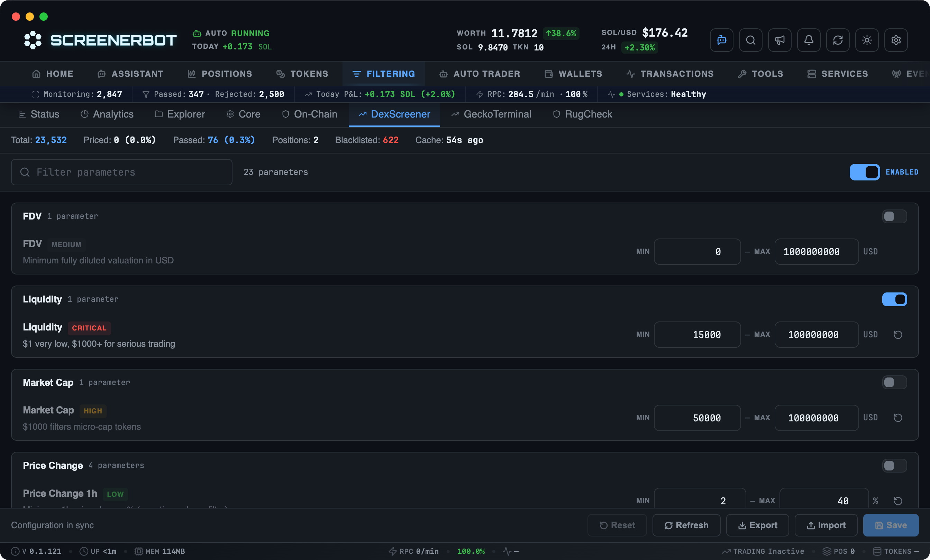Reset Liquidity parameter with its undo icon
The image size is (930, 560).
898,335
